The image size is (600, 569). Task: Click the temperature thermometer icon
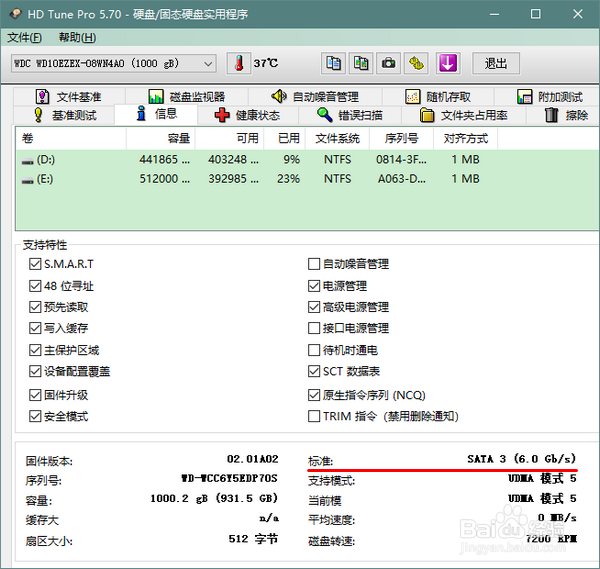pos(239,63)
